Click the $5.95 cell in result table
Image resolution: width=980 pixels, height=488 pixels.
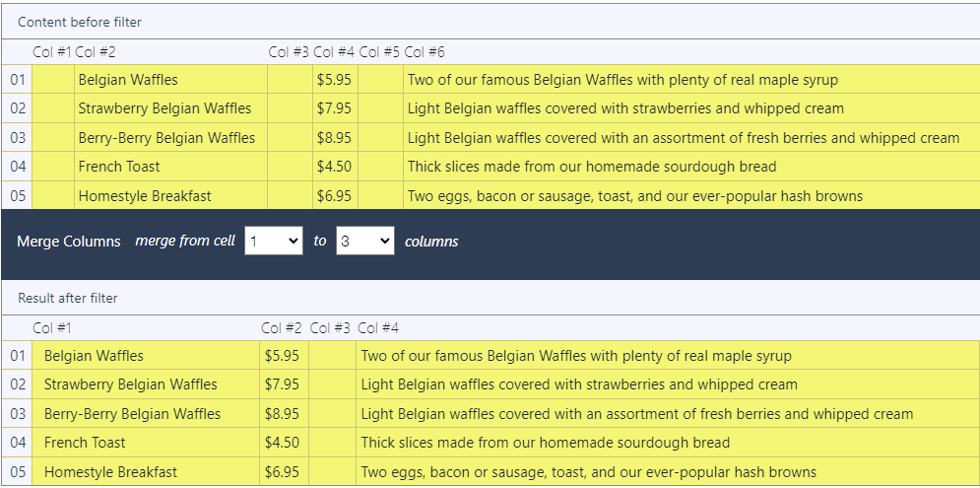coord(284,355)
